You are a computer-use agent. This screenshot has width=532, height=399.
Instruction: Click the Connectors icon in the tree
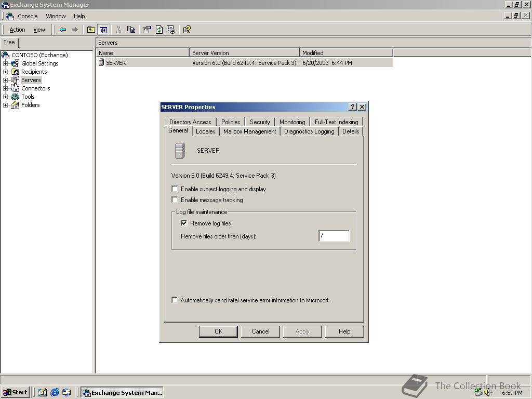(15, 88)
